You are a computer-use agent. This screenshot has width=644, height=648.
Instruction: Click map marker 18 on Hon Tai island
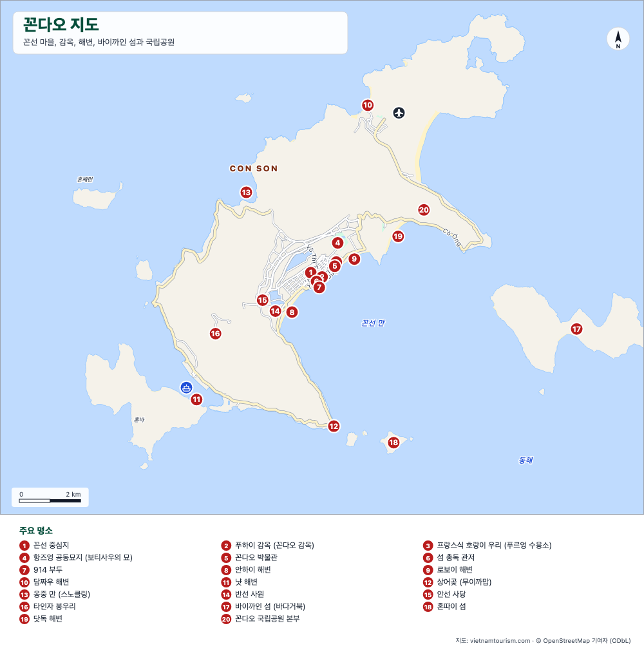[393, 443]
